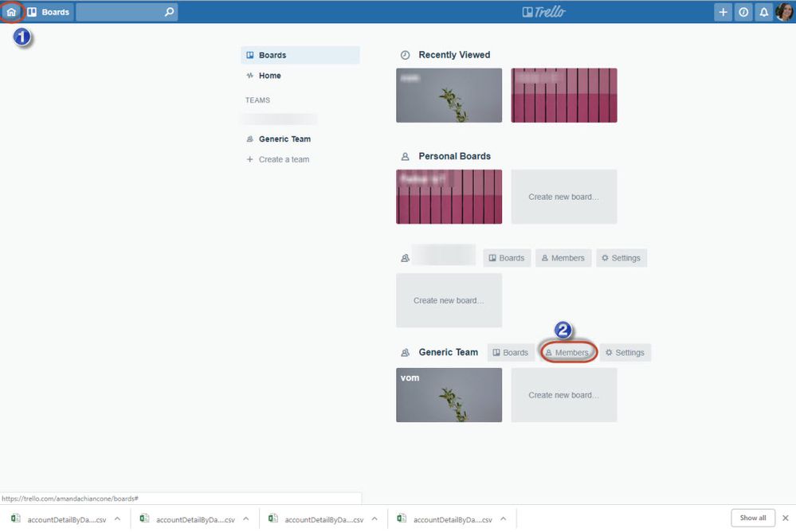Click the Recently Viewed clock icon

click(x=405, y=55)
